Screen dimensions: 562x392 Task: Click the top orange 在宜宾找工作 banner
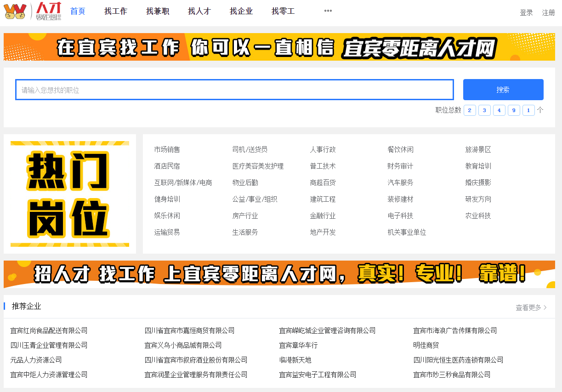[x=279, y=47]
